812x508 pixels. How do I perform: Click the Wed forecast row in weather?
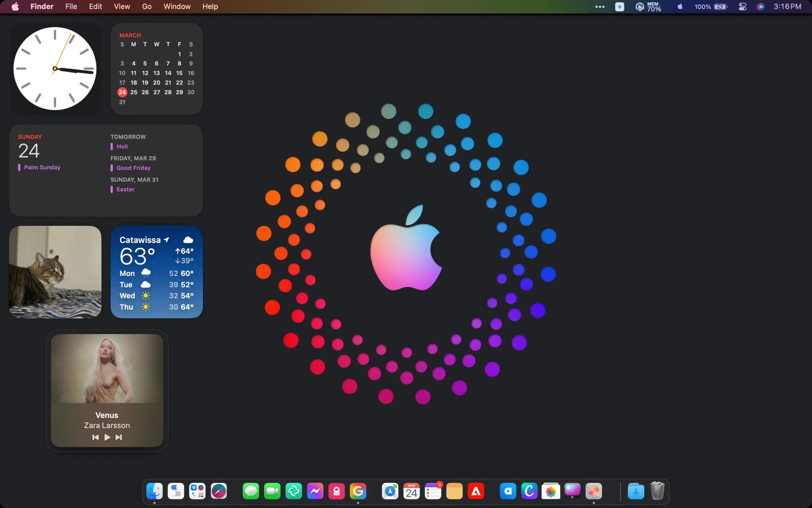coord(157,296)
